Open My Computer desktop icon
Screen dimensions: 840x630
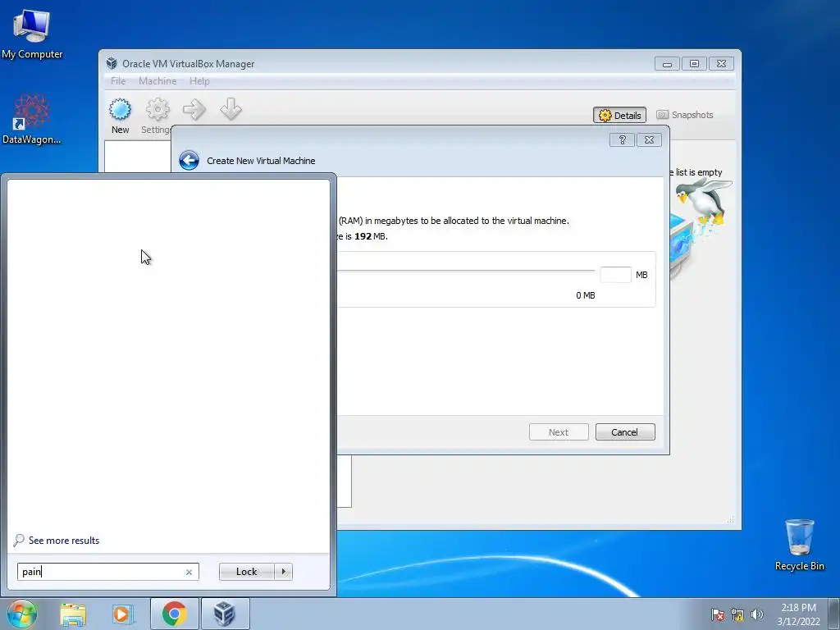click(x=32, y=34)
